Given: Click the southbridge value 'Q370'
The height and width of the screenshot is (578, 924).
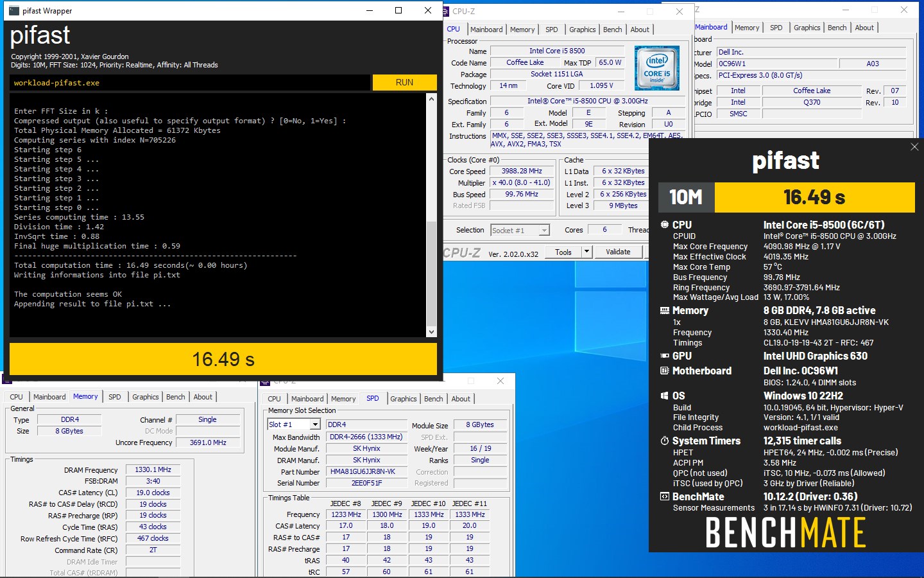Looking at the screenshot, I should [x=812, y=102].
